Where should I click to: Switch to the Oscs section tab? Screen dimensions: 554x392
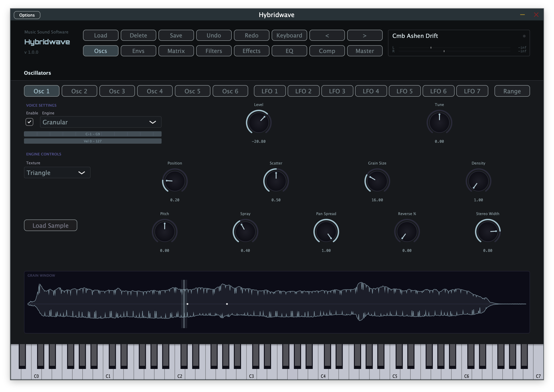[x=101, y=51]
